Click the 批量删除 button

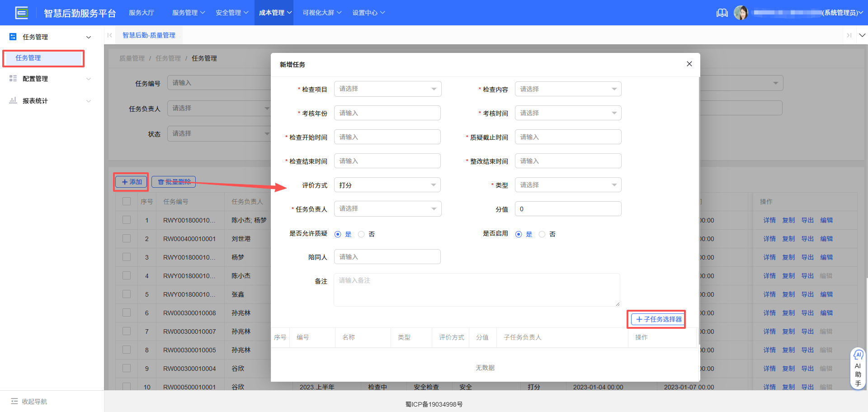(174, 181)
